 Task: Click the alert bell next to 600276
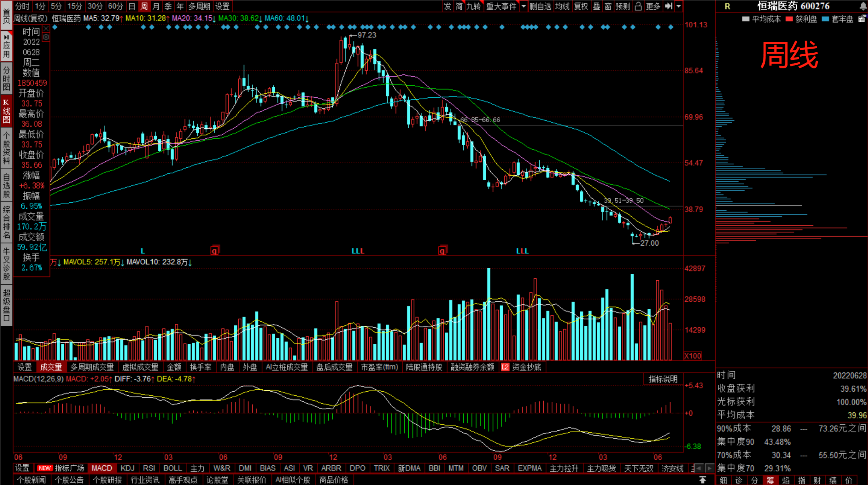tap(863, 6)
